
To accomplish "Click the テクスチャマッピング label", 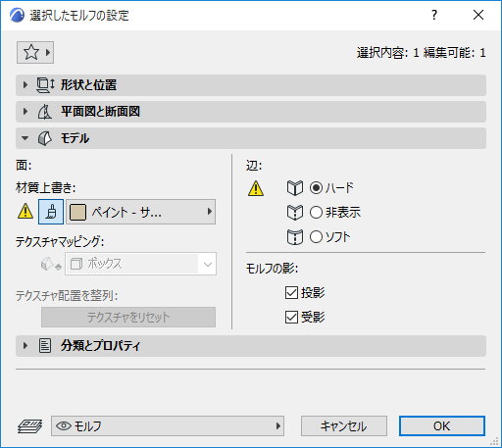I will point(60,242).
